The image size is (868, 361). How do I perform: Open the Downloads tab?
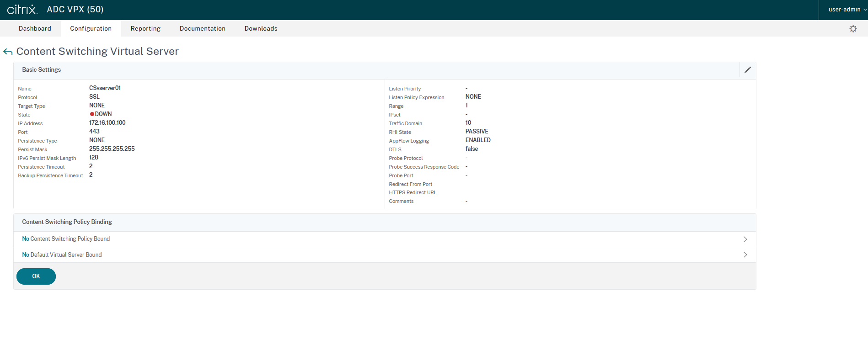(x=261, y=28)
